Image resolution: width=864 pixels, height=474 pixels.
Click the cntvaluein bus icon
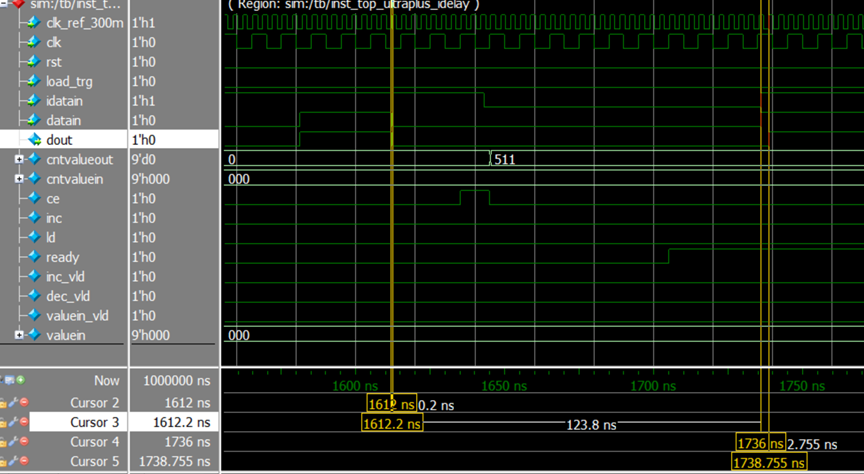click(34, 179)
